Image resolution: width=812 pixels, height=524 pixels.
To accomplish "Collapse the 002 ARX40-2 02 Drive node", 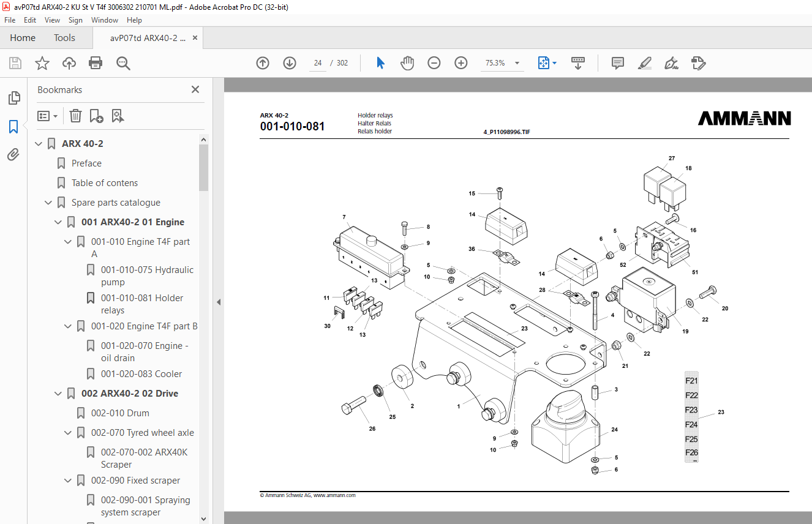I will [59, 394].
